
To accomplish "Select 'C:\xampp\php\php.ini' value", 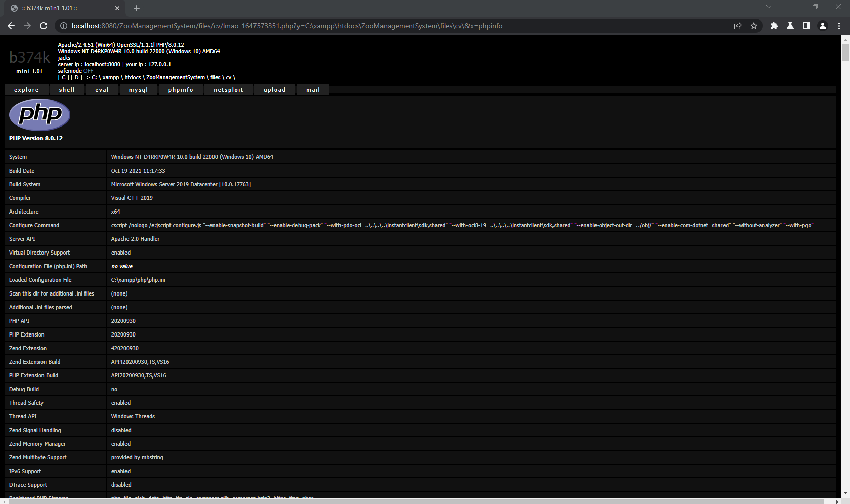I will pyautogui.click(x=138, y=280).
